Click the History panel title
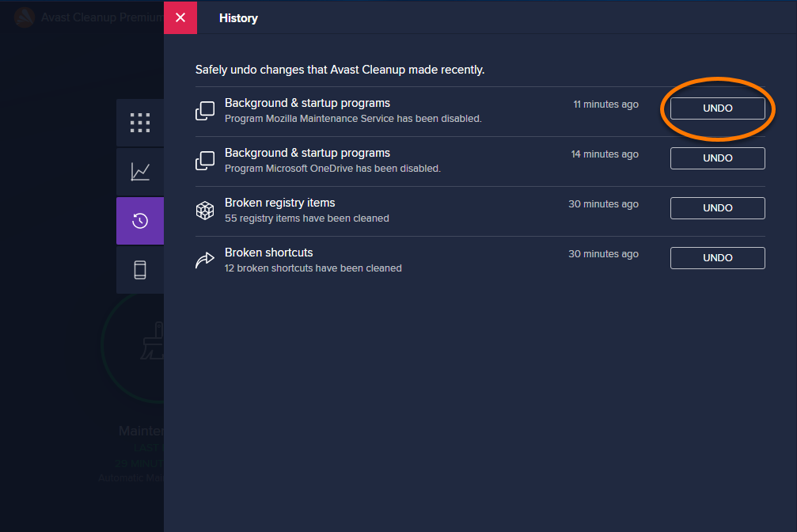The width and height of the screenshot is (797, 532). tap(238, 18)
